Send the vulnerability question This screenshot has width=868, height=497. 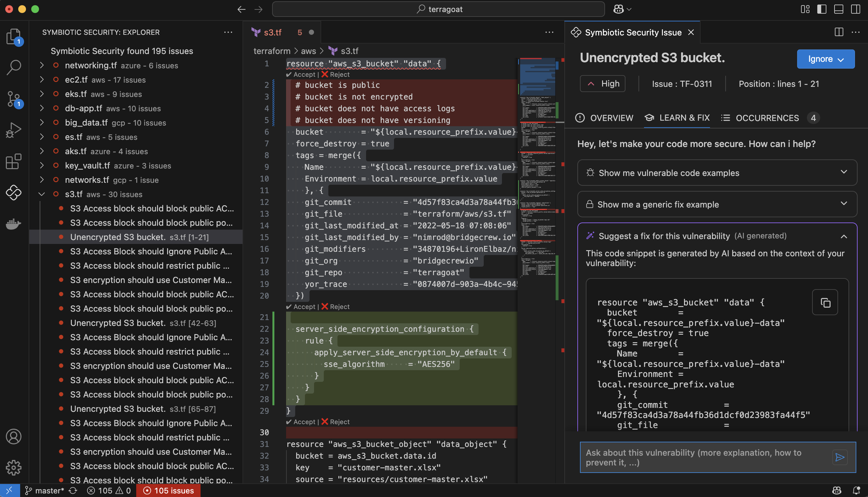click(840, 457)
